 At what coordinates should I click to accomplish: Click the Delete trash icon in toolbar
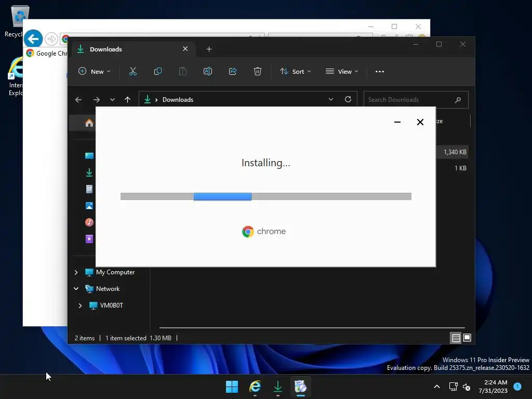point(258,71)
